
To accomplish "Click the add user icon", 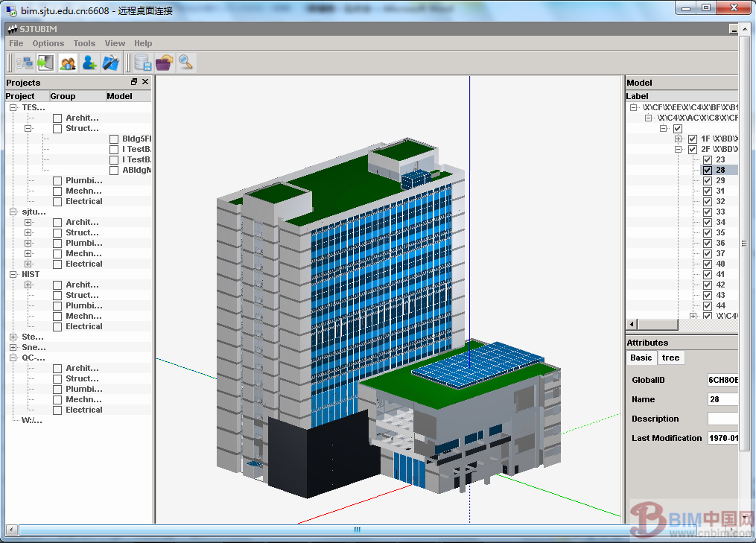I will (89, 63).
